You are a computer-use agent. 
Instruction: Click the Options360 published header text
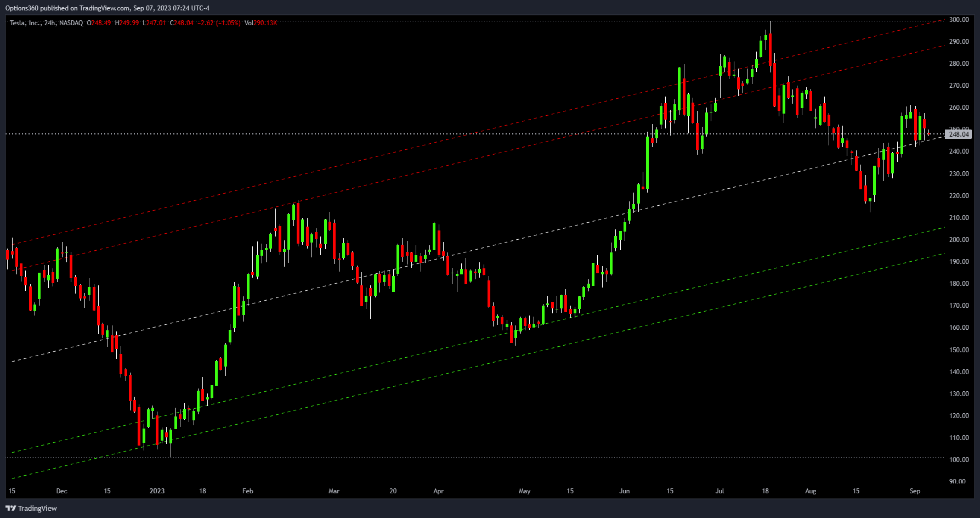click(107, 8)
